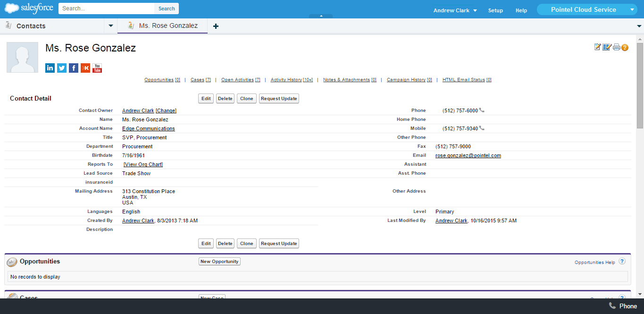The width and height of the screenshot is (644, 314).
Task: Click the Opportunities Help link
Action: click(x=595, y=262)
